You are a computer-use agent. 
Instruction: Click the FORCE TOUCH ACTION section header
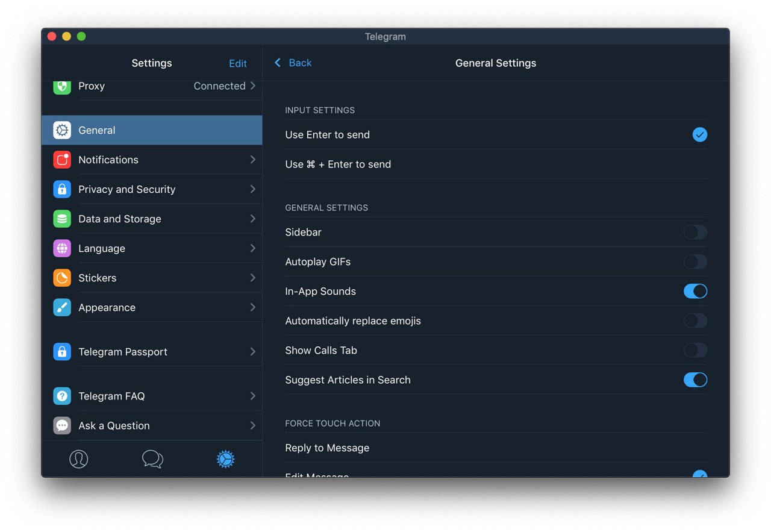332,424
